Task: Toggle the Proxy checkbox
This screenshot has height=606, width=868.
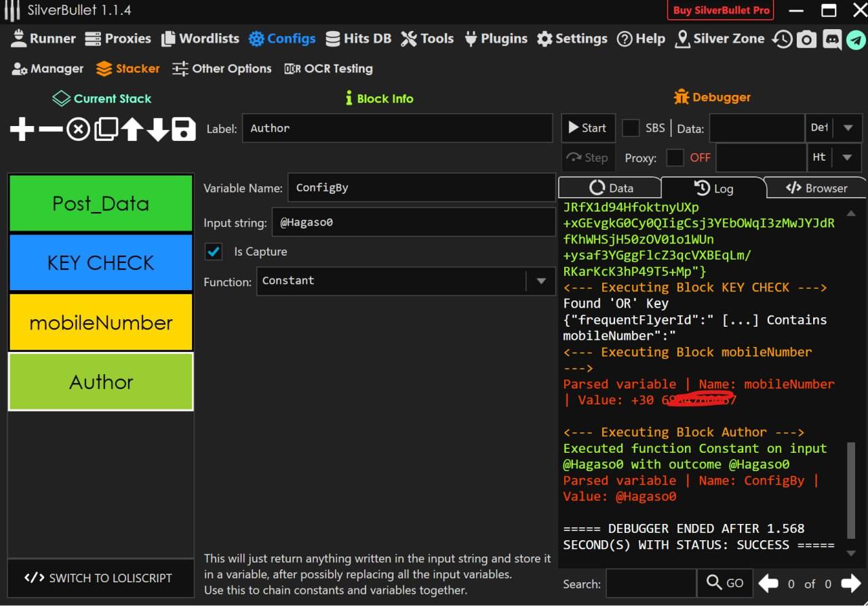Action: [x=675, y=157]
